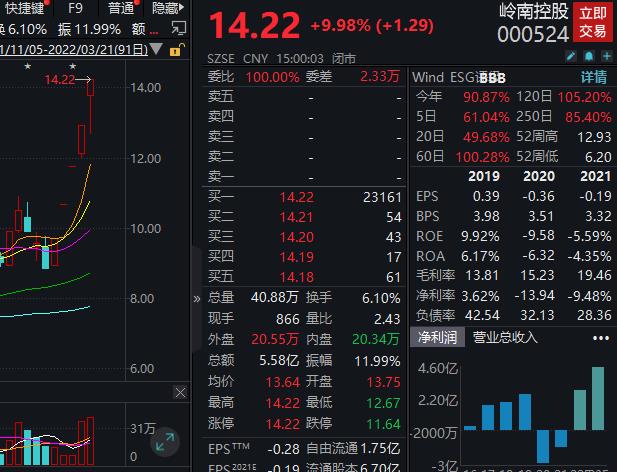Click the second star marker on chart
This screenshot has height=472, width=617.
(x=72, y=66)
